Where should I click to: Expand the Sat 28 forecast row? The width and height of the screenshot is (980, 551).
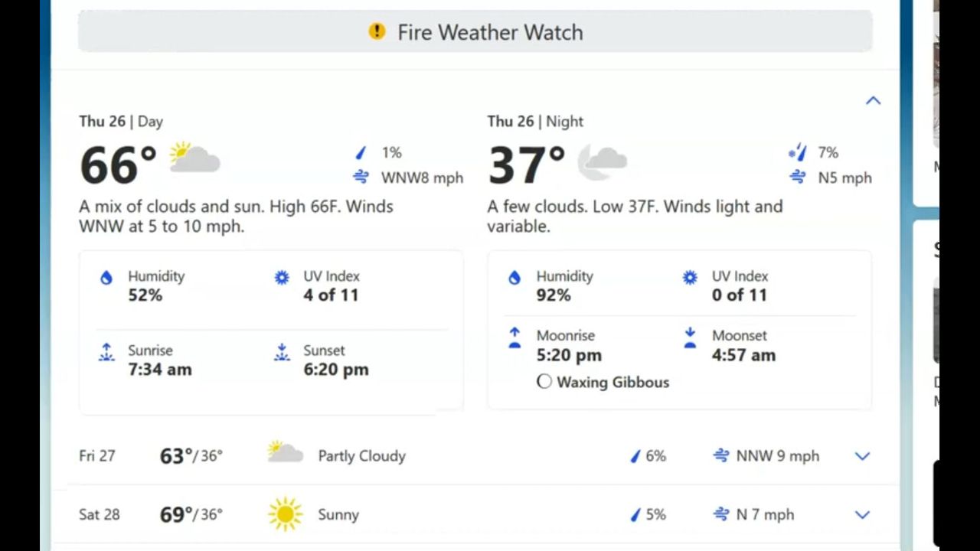pyautogui.click(x=862, y=515)
